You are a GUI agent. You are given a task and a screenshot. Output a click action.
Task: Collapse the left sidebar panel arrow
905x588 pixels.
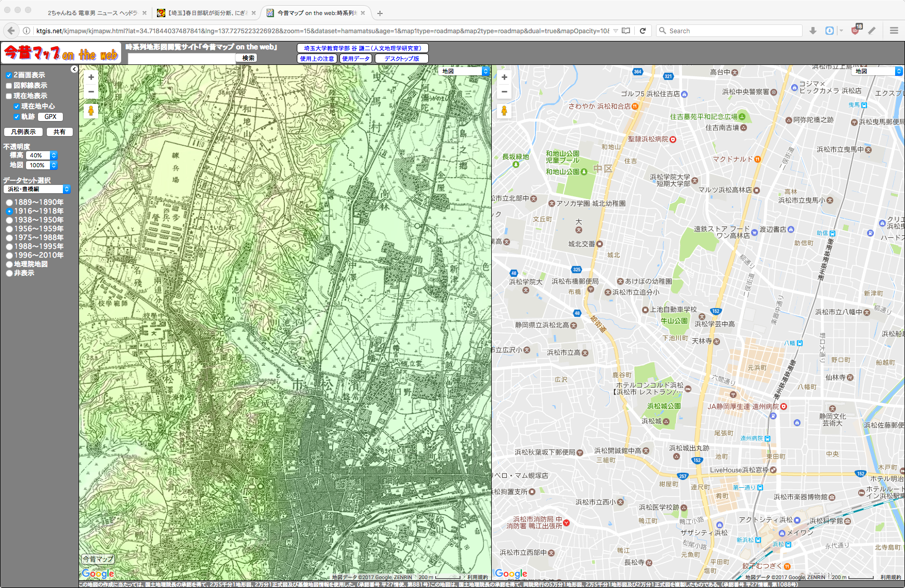point(74,69)
